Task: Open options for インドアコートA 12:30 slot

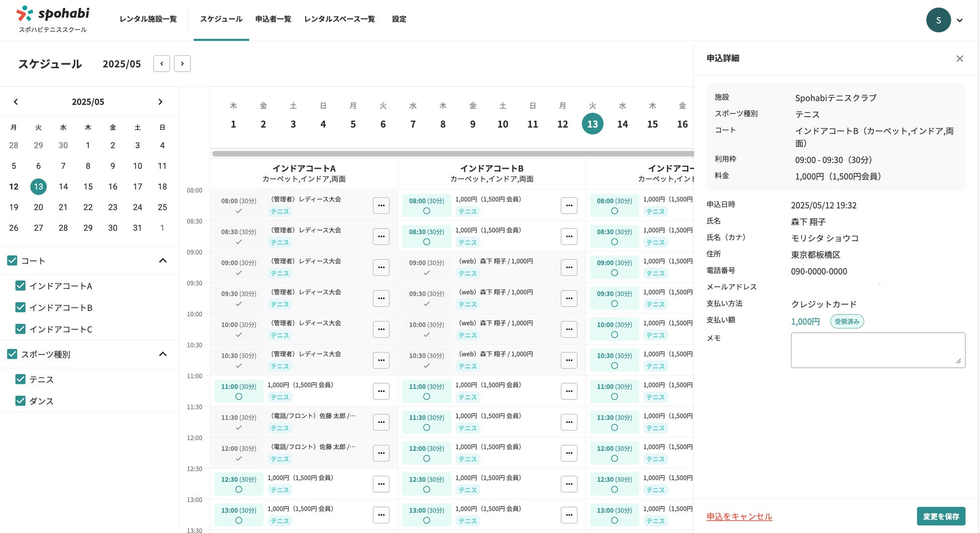Action: (381, 484)
